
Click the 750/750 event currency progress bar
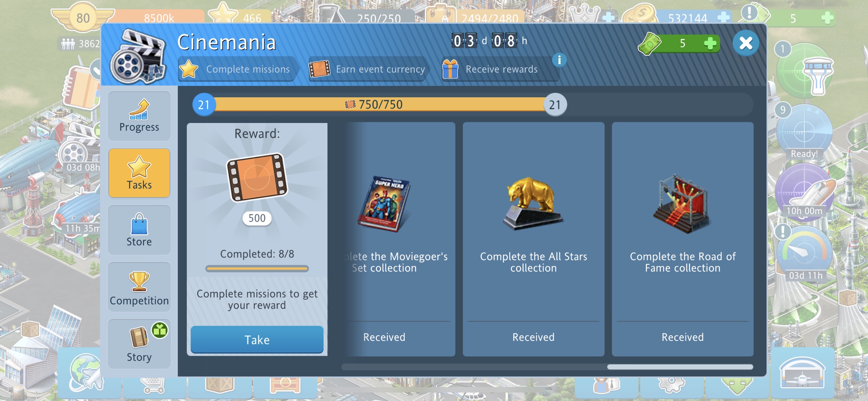pyautogui.click(x=379, y=104)
